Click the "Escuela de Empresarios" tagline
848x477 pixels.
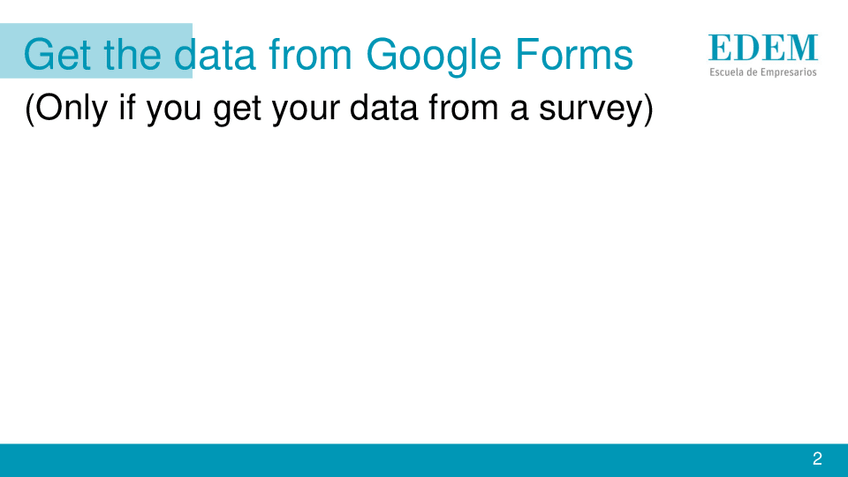pyautogui.click(x=763, y=72)
